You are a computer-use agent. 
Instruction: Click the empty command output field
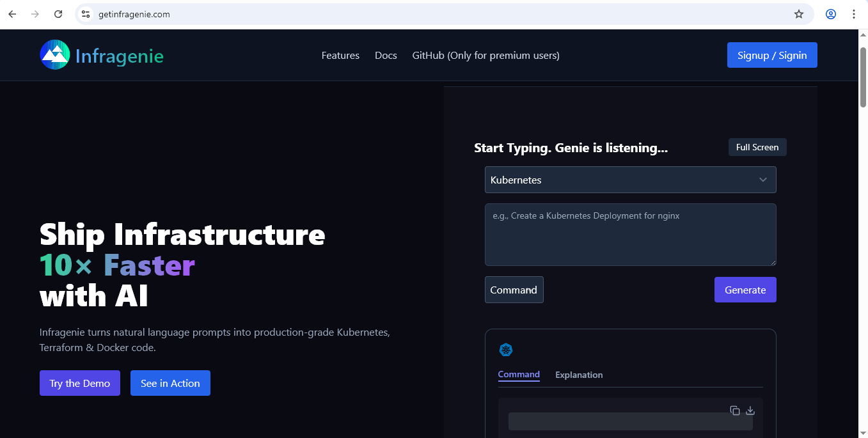(631, 421)
